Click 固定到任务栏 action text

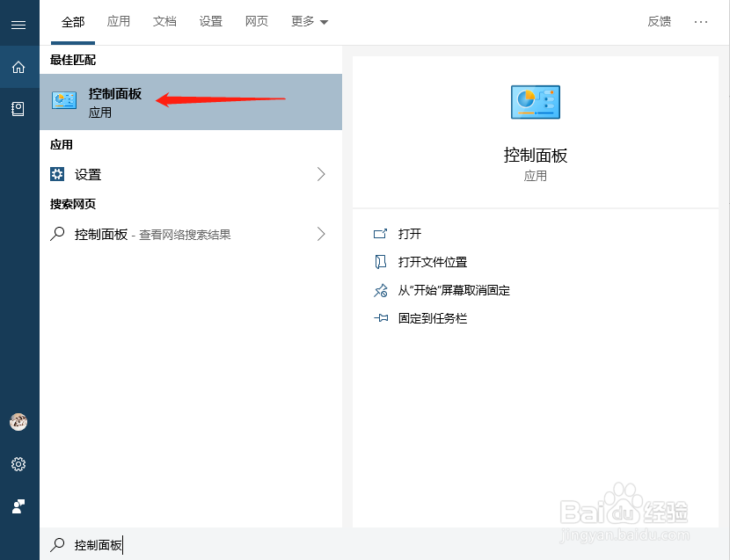coord(433,318)
